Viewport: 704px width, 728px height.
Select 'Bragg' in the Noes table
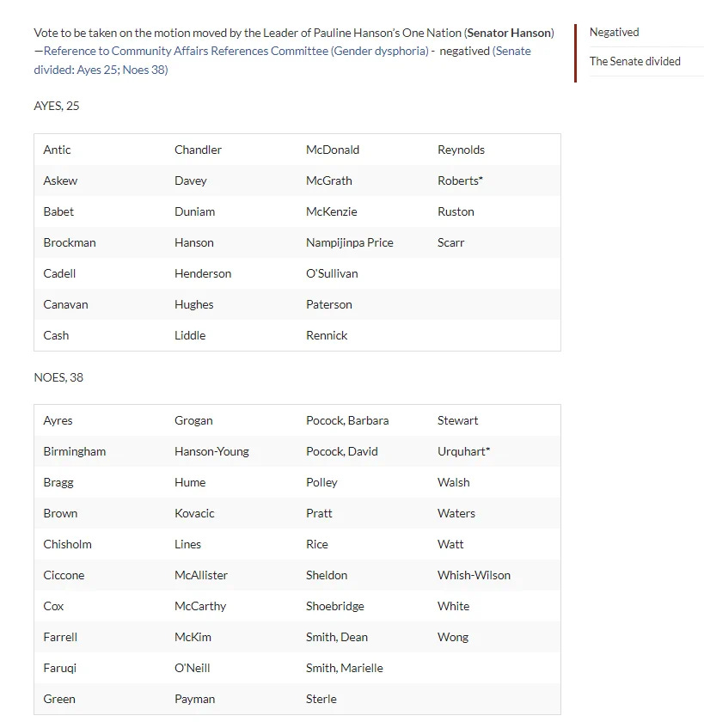(58, 482)
